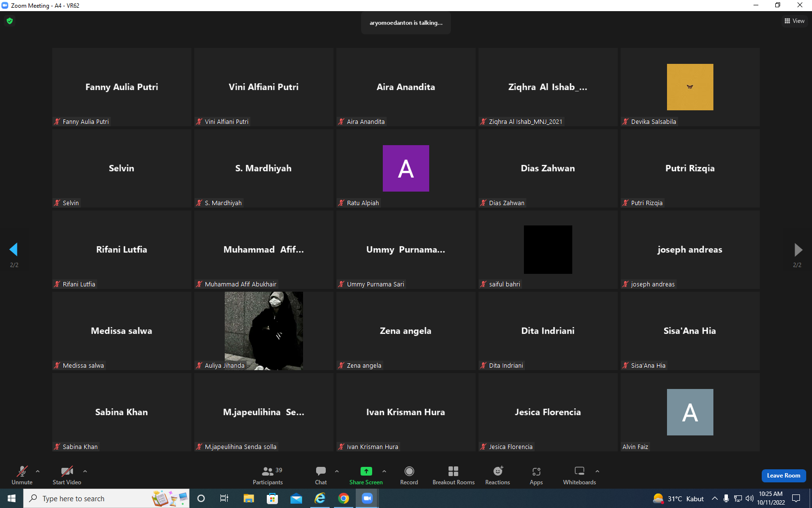Open the Participants panel

[x=268, y=476]
